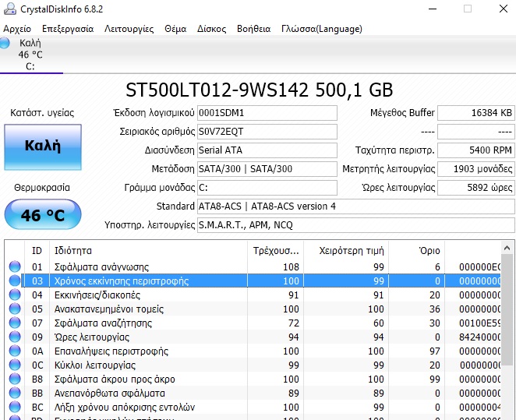
Task: Click raw value 84240000 in row 09
Action: point(480,337)
